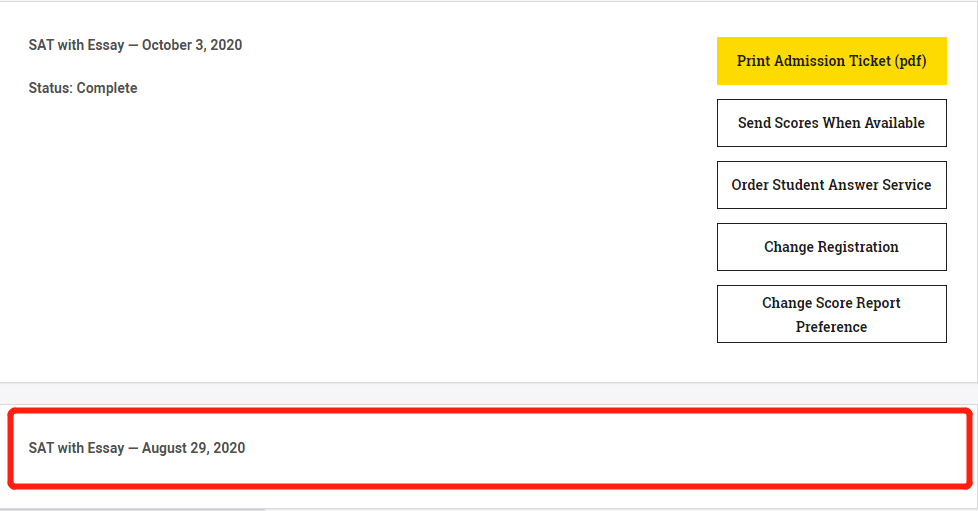Click the October 3, 2020 date text
This screenshot has height=511, width=978.
pyautogui.click(x=192, y=45)
